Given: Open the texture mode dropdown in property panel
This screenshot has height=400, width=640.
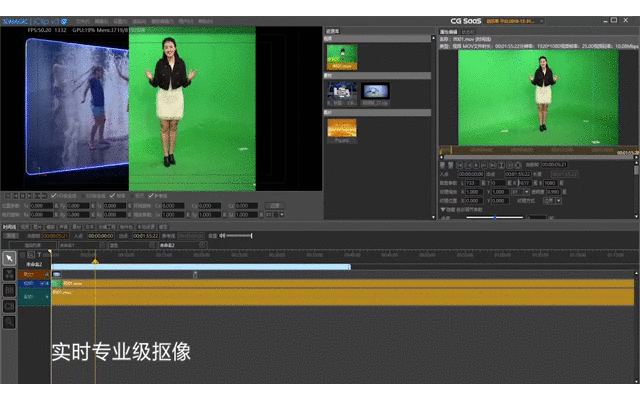Looking at the screenshot, I should point(559,201).
